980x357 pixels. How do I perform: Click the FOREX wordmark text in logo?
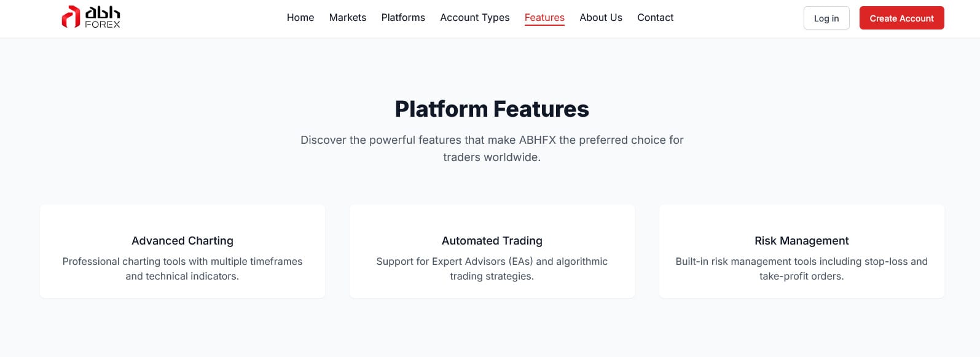tap(103, 25)
